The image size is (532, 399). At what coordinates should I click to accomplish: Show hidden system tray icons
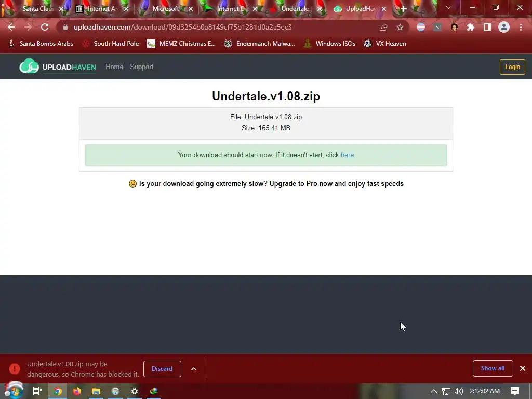[x=434, y=391]
